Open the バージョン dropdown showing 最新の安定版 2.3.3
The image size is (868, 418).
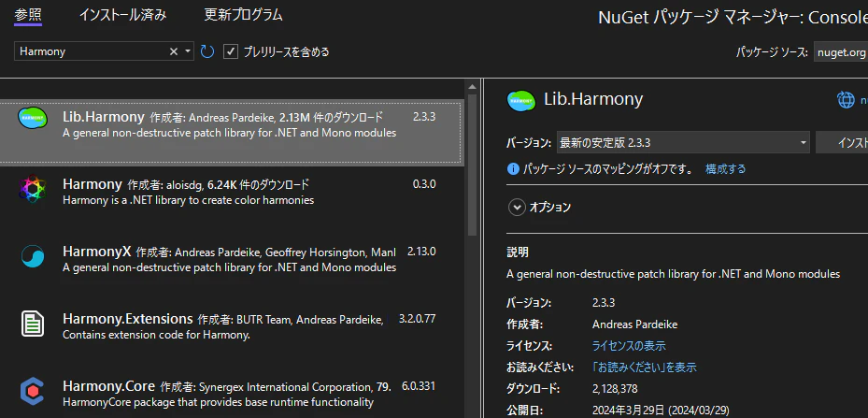[x=683, y=143]
